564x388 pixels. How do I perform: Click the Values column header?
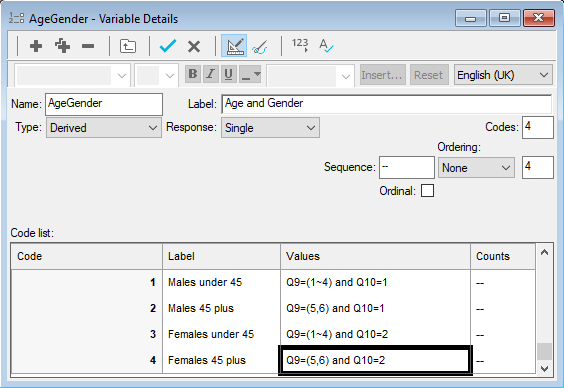coord(376,256)
